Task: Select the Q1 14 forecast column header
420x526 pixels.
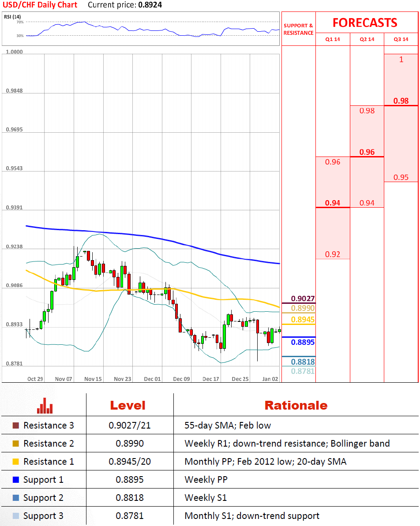Action: 333,39
